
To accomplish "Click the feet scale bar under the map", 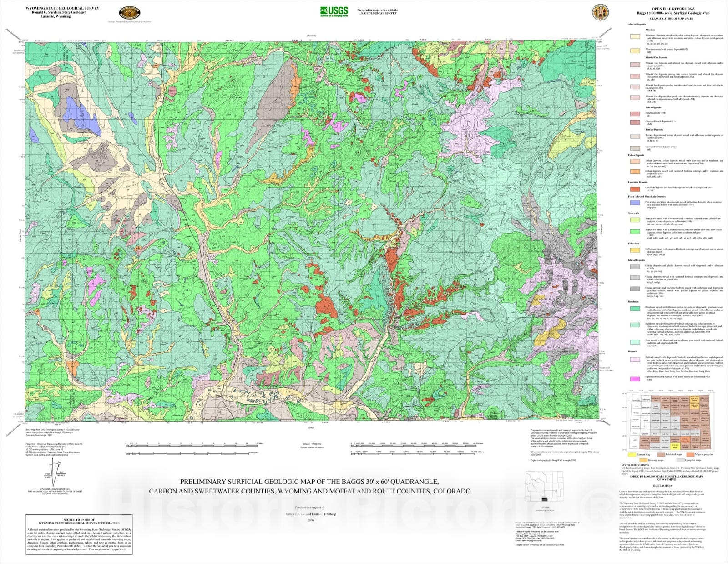I will click(x=417, y=444).
